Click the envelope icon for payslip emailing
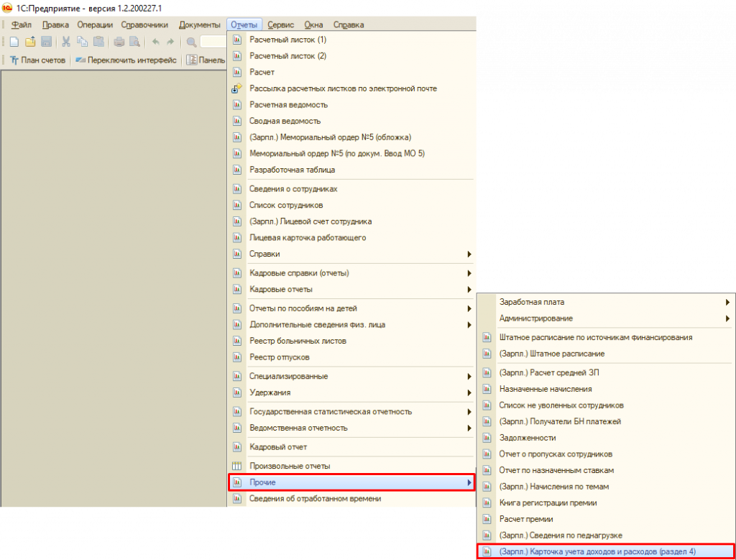Screen dimensions: 736x560 point(237,88)
